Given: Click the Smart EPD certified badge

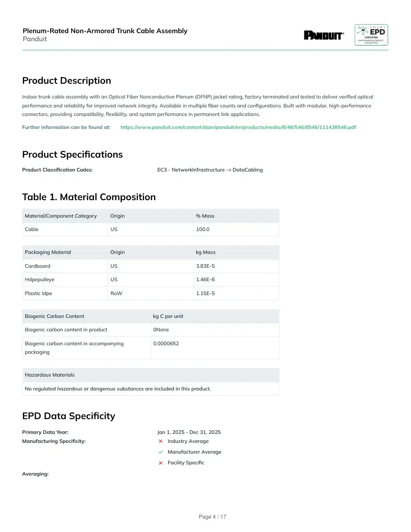Looking at the screenshot, I should point(371,34).
